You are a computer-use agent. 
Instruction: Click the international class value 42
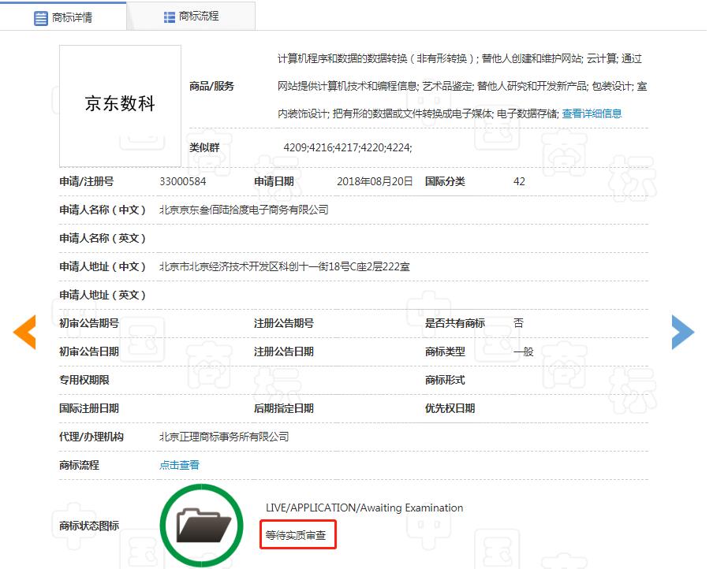(519, 181)
